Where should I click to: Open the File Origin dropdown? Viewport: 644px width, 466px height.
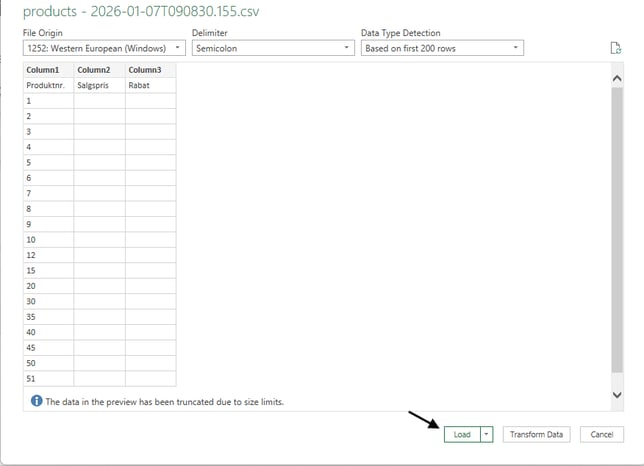[x=104, y=47]
